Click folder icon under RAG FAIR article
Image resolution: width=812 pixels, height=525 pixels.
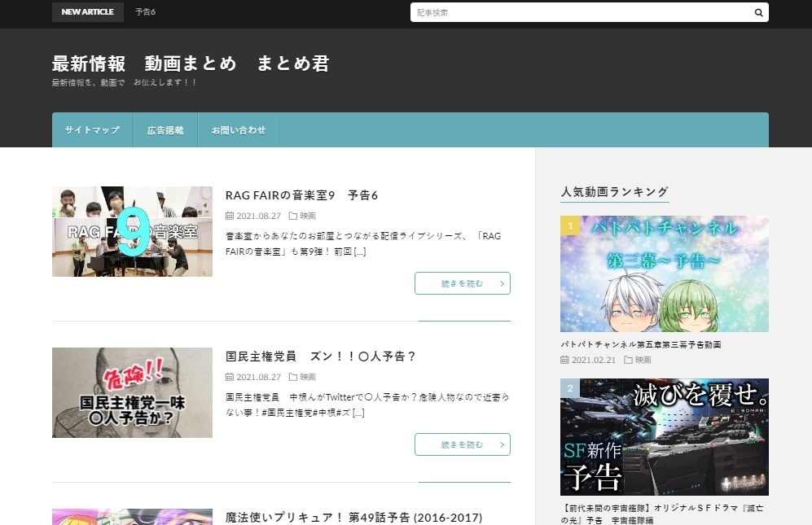pos(292,216)
